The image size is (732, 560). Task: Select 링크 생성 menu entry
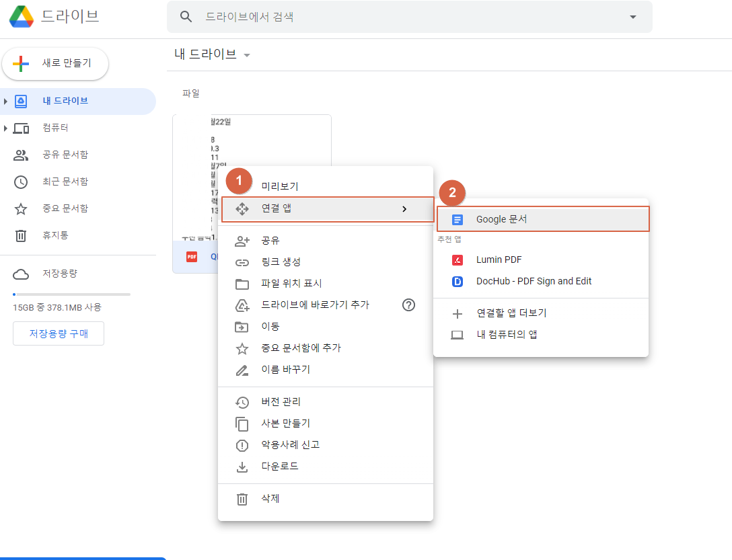(326, 262)
